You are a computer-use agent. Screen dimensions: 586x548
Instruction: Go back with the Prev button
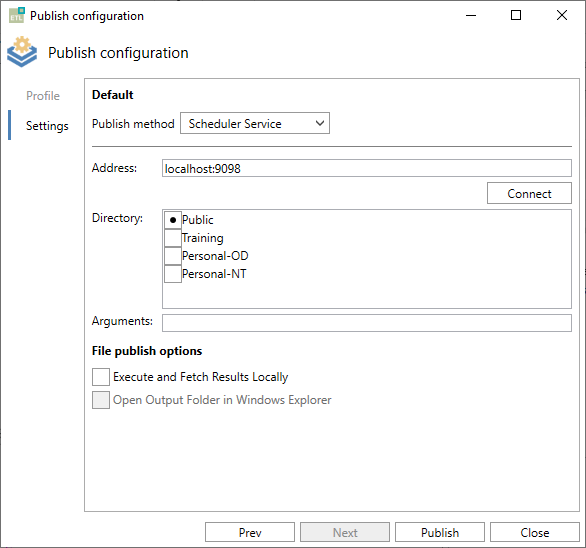tap(250, 532)
